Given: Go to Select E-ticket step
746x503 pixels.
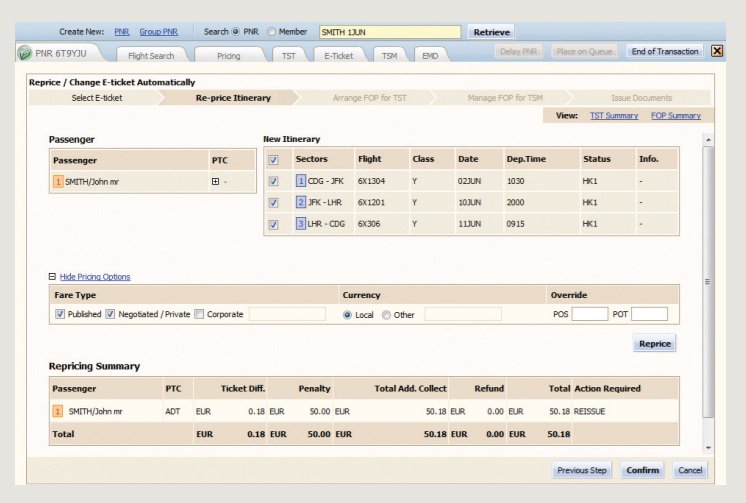Looking at the screenshot, I should pyautogui.click(x=97, y=98).
